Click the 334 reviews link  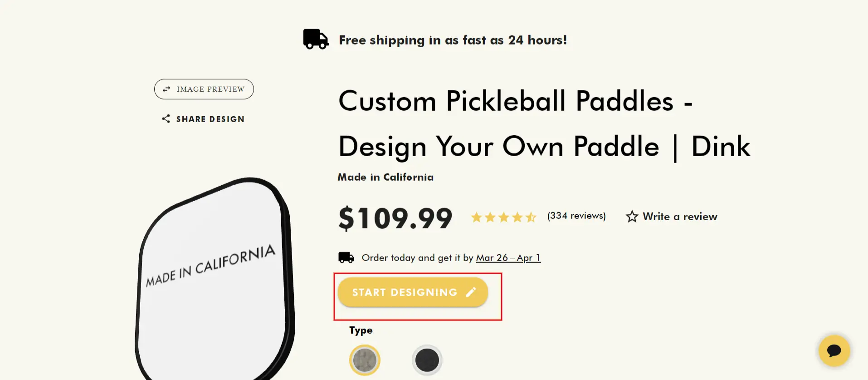pyautogui.click(x=576, y=216)
